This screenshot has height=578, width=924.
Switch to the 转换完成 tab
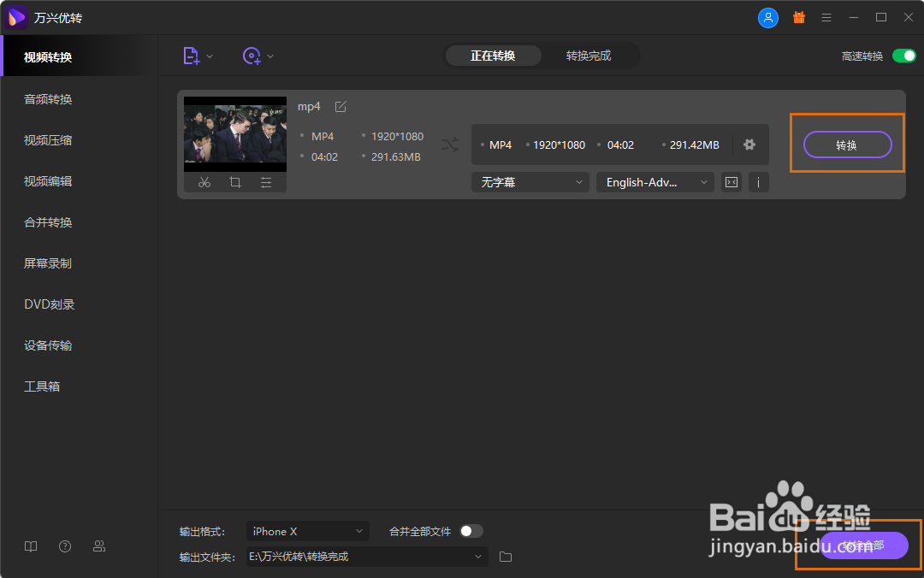click(589, 56)
